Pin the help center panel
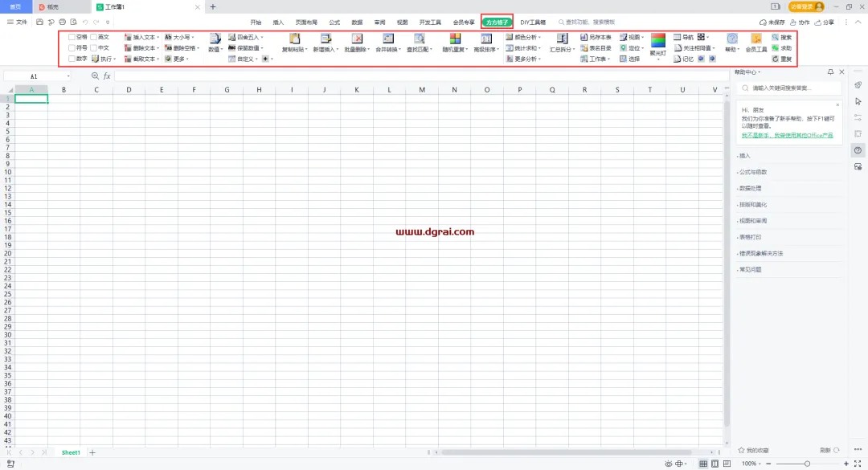The width and height of the screenshot is (868, 470). coord(830,72)
